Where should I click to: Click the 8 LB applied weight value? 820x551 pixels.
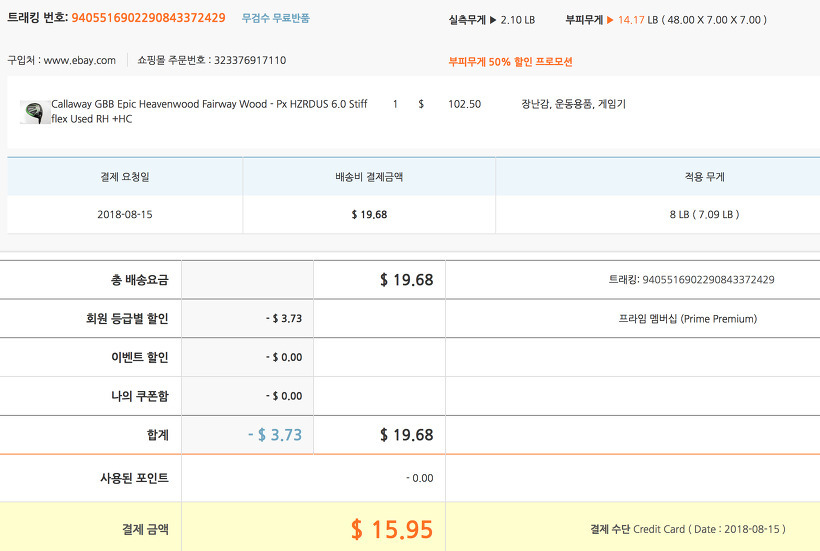pos(705,214)
